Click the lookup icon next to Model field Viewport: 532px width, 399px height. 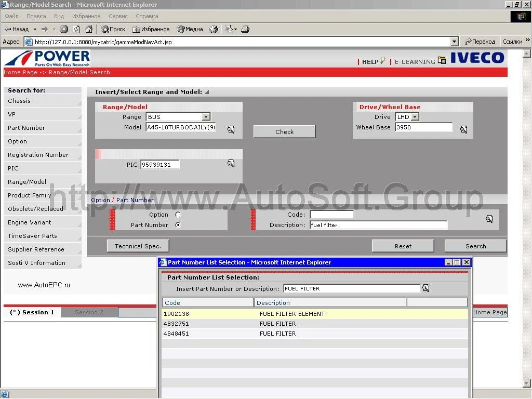pos(231,129)
